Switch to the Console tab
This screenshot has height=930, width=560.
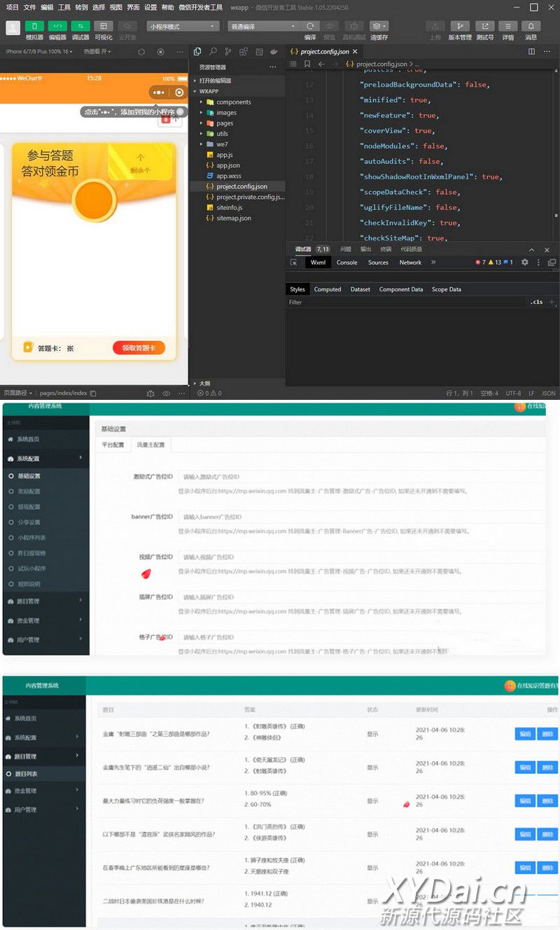(346, 263)
